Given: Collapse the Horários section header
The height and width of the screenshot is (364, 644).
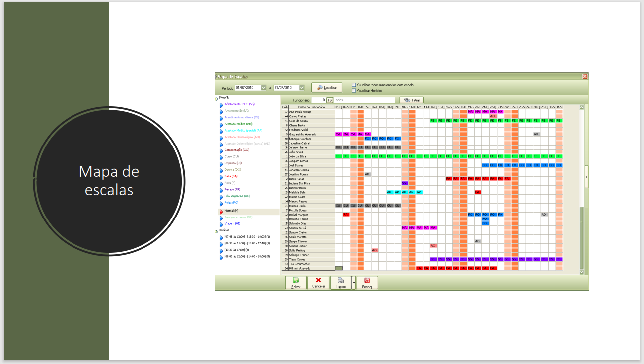Looking at the screenshot, I should [216, 231].
